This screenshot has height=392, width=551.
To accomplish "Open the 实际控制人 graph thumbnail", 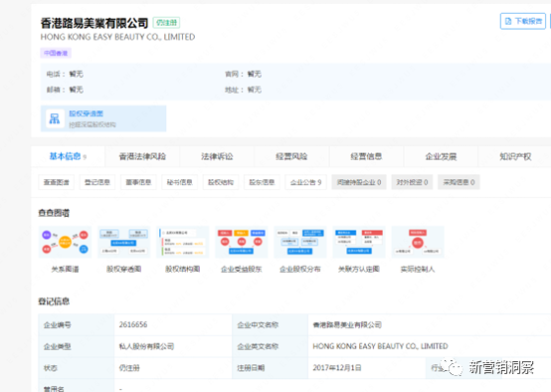I will click(418, 242).
